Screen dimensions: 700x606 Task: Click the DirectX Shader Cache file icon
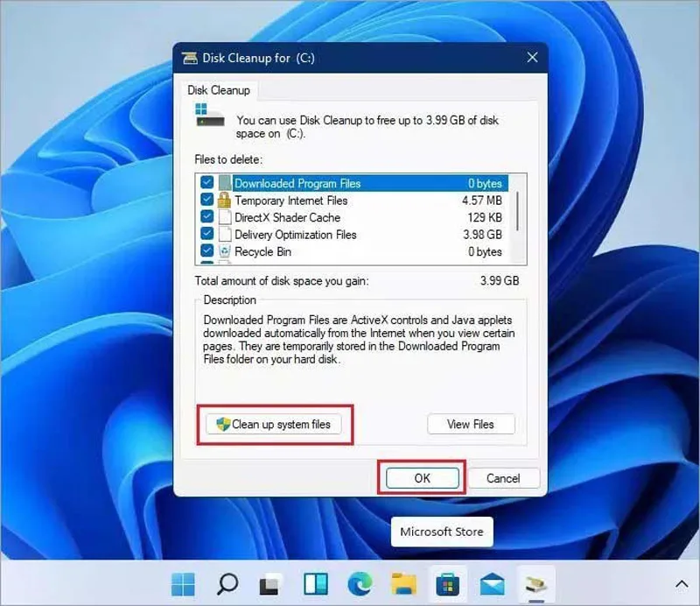point(225,217)
